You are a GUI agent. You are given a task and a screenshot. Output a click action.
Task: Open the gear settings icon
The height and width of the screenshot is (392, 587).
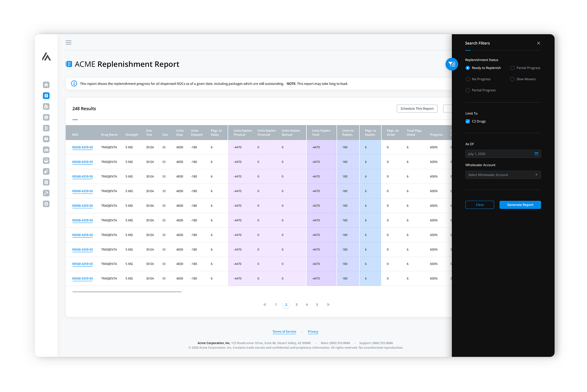click(x=46, y=204)
